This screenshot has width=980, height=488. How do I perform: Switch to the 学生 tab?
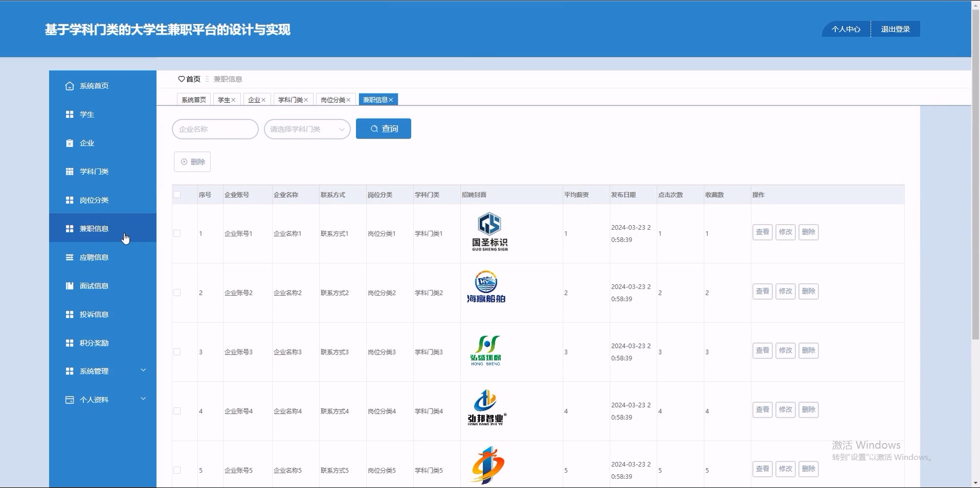coord(224,100)
